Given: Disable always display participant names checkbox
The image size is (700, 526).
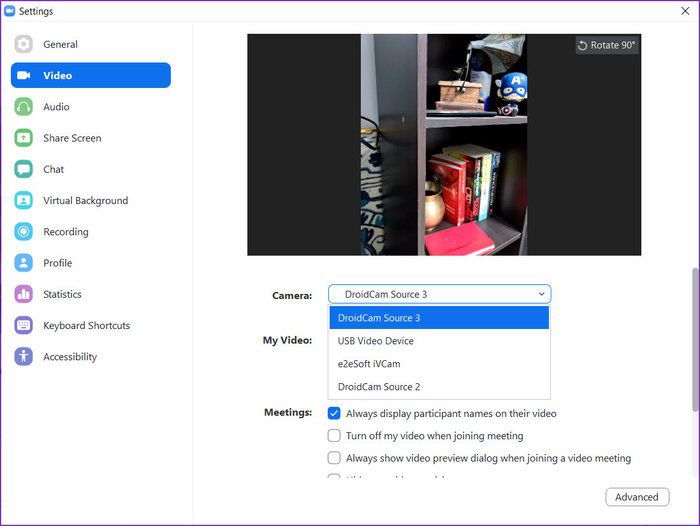Looking at the screenshot, I should pos(334,413).
